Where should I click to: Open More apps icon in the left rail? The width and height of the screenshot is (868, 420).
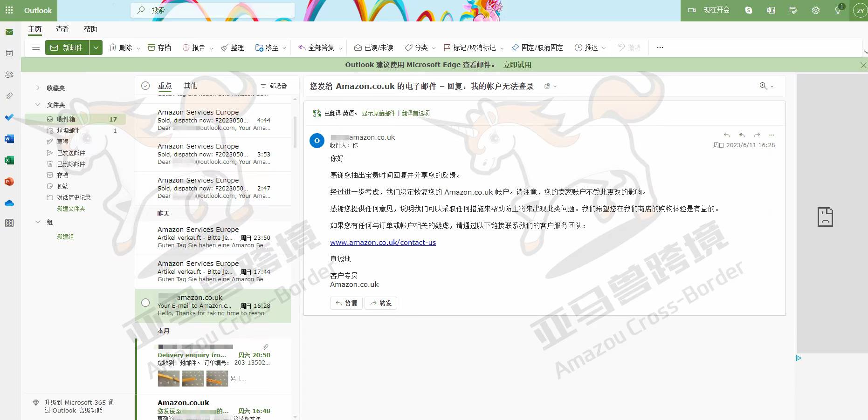tap(9, 223)
